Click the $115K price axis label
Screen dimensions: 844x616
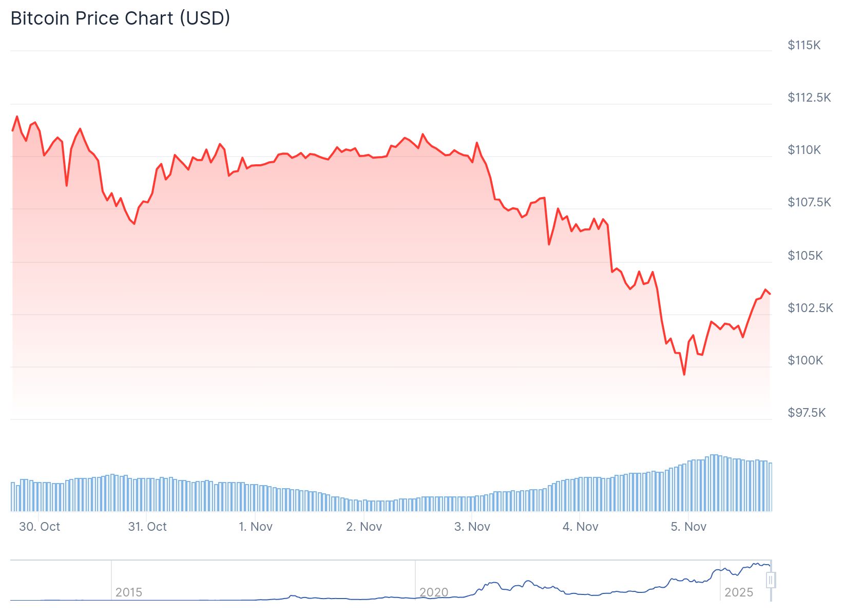coord(804,45)
